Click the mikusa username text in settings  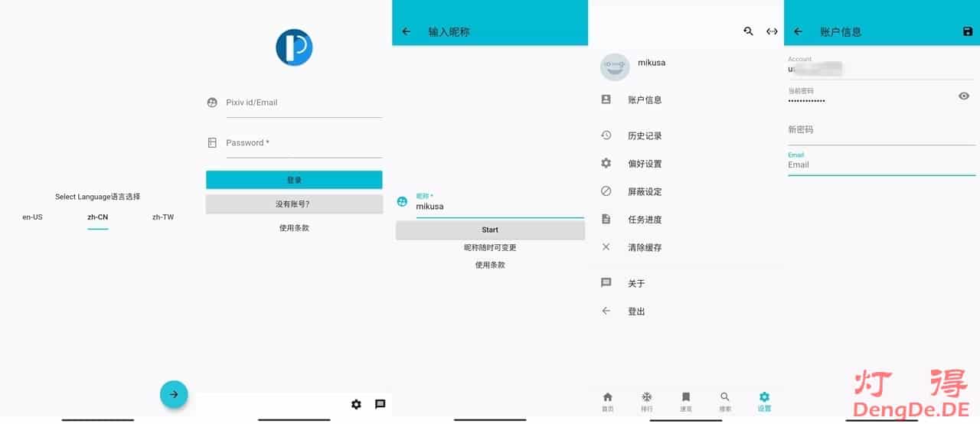(x=652, y=63)
